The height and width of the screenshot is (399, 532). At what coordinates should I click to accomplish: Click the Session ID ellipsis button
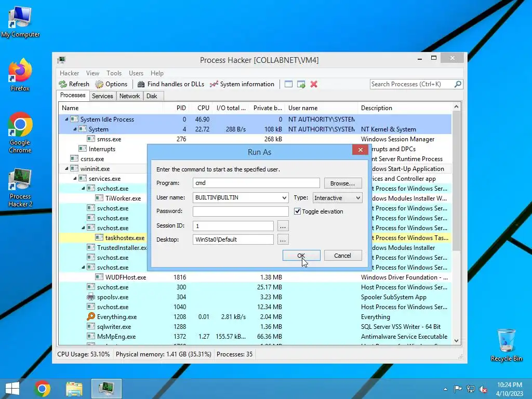point(283,226)
